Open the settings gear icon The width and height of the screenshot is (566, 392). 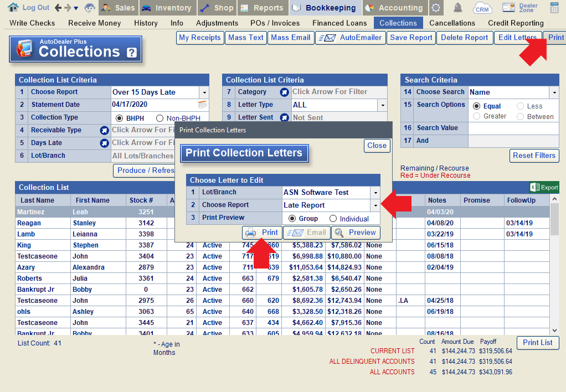(436, 8)
